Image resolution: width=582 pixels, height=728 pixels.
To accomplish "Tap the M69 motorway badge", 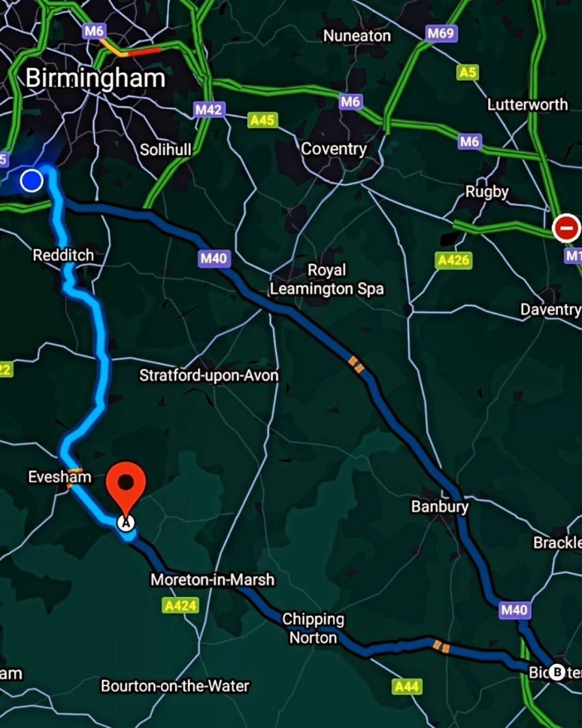I will (441, 33).
